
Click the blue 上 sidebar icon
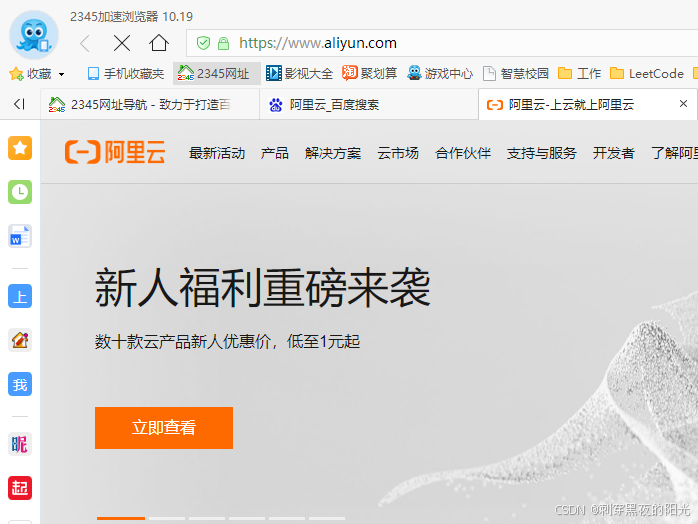20,296
